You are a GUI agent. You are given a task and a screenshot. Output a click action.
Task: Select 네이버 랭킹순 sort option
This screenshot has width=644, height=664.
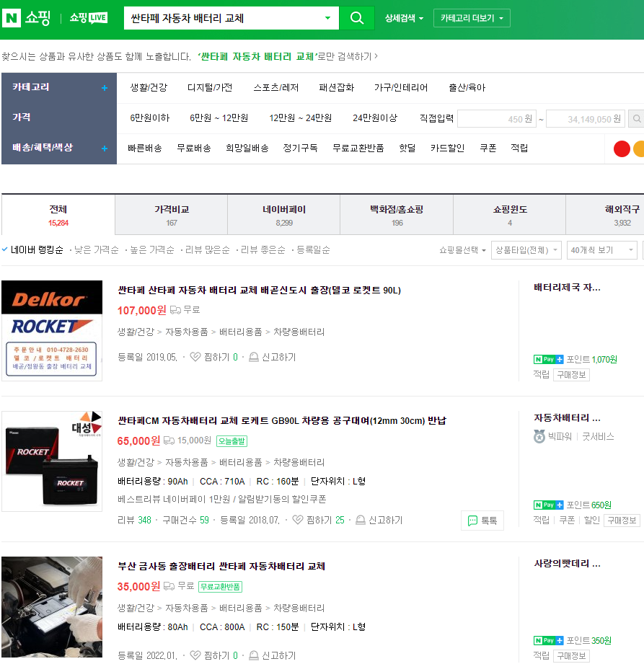(x=37, y=250)
